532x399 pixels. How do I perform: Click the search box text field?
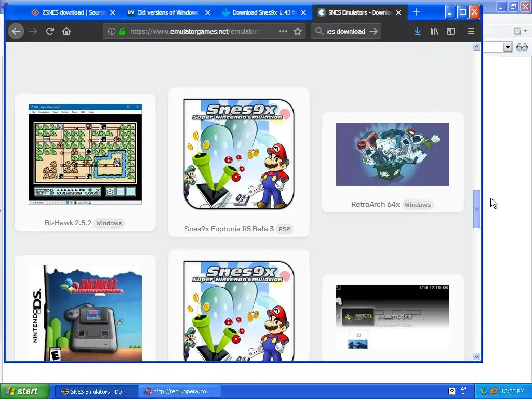pyautogui.click(x=346, y=32)
